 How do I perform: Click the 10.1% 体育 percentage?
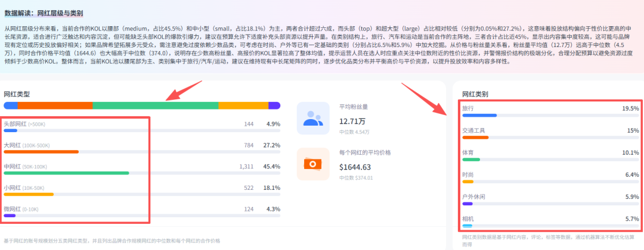630,152
